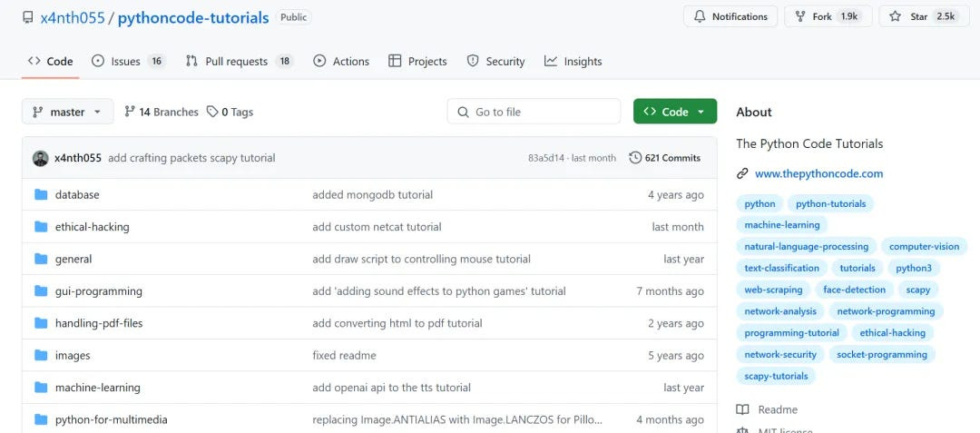Open the Security tab
The height and width of the screenshot is (433, 980).
coord(496,61)
